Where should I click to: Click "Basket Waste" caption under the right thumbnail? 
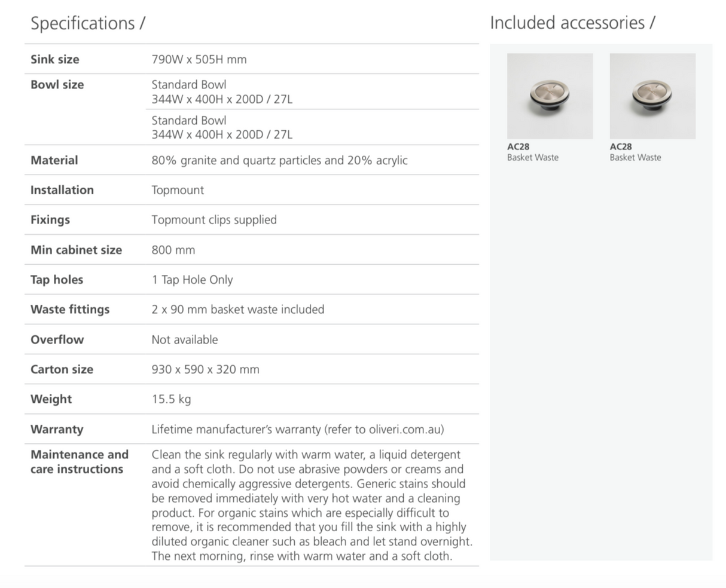635,158
